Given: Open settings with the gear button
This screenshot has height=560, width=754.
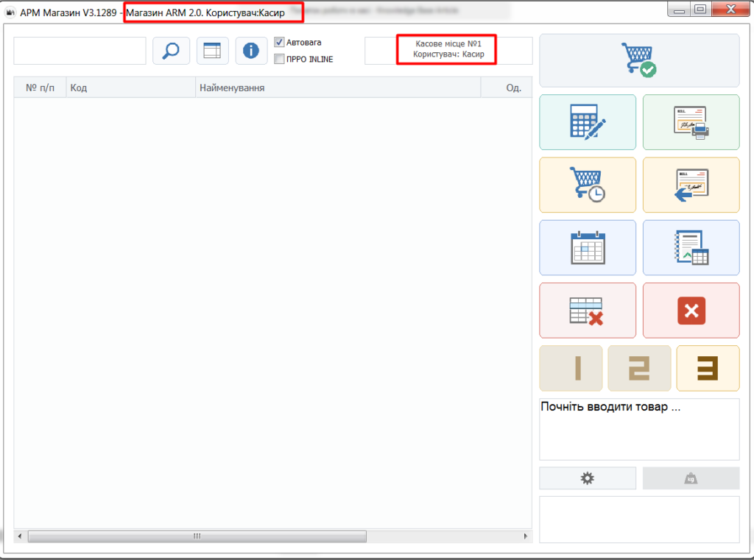Looking at the screenshot, I should [588, 478].
